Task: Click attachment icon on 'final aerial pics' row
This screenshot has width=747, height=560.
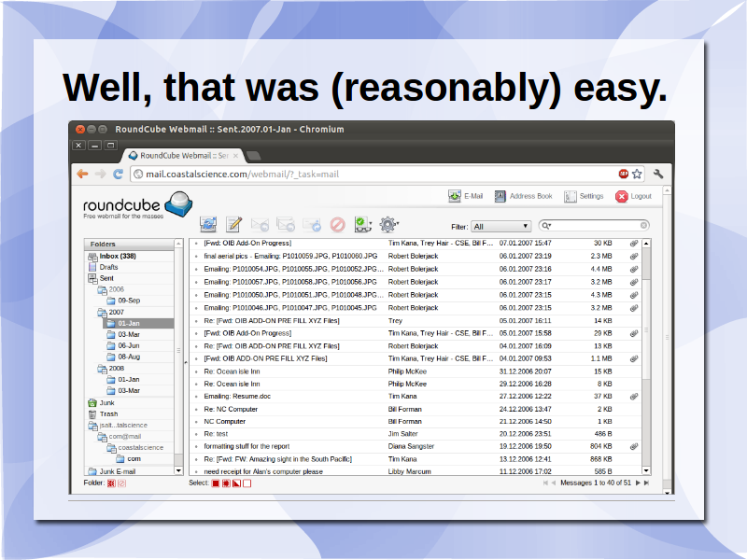Action: coord(634,256)
